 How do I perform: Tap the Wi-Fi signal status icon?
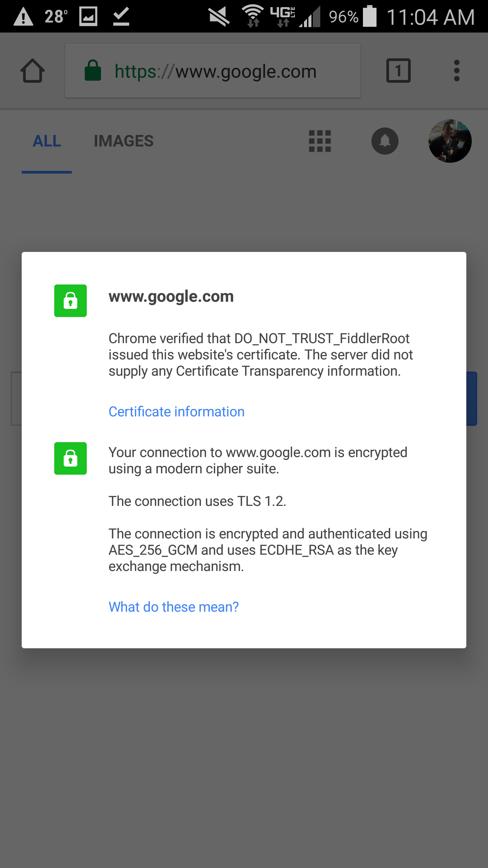click(x=252, y=16)
